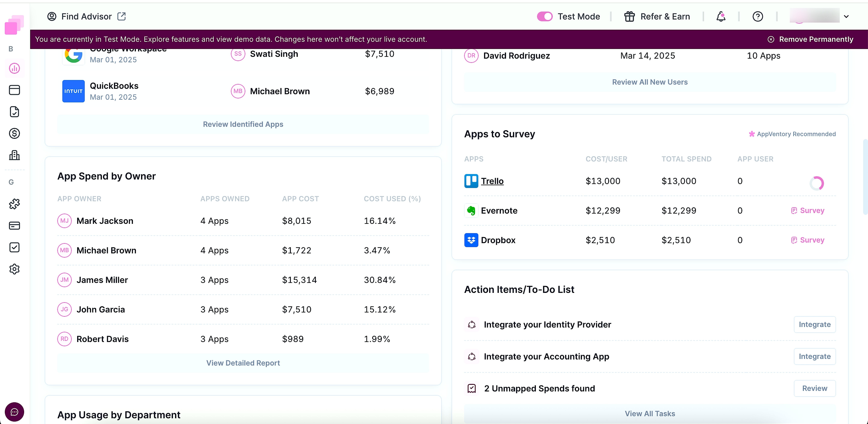Image resolution: width=868 pixels, height=424 pixels.
Task: Click the 30.84% cost used value
Action: click(379, 280)
